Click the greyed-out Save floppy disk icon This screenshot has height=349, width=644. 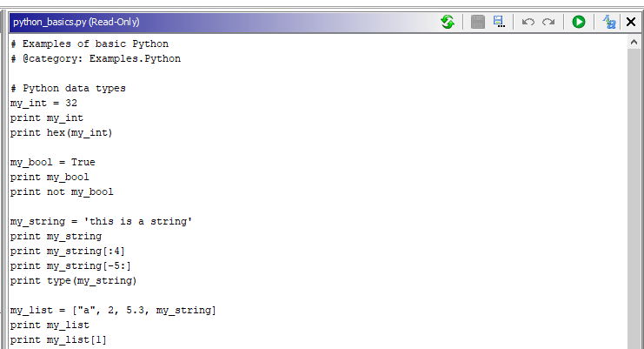point(478,22)
